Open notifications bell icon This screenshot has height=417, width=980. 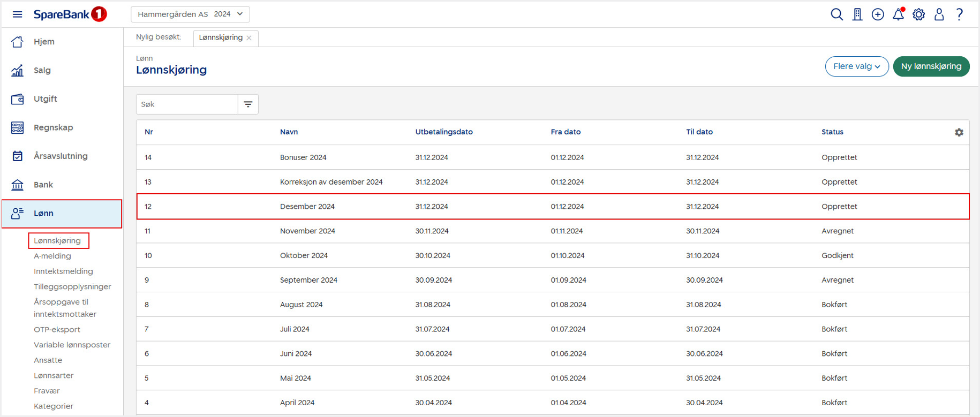898,14
